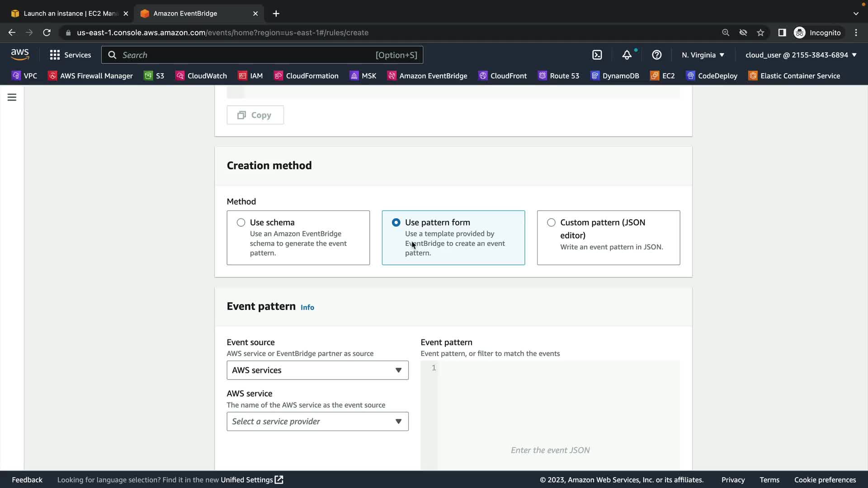868x488 pixels.
Task: Open the notifications bell
Action: tap(627, 55)
